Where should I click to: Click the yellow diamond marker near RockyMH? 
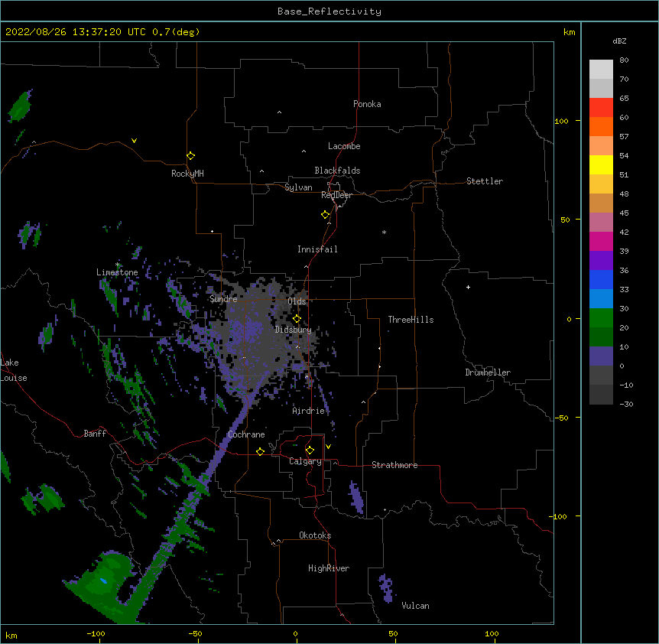(x=190, y=156)
